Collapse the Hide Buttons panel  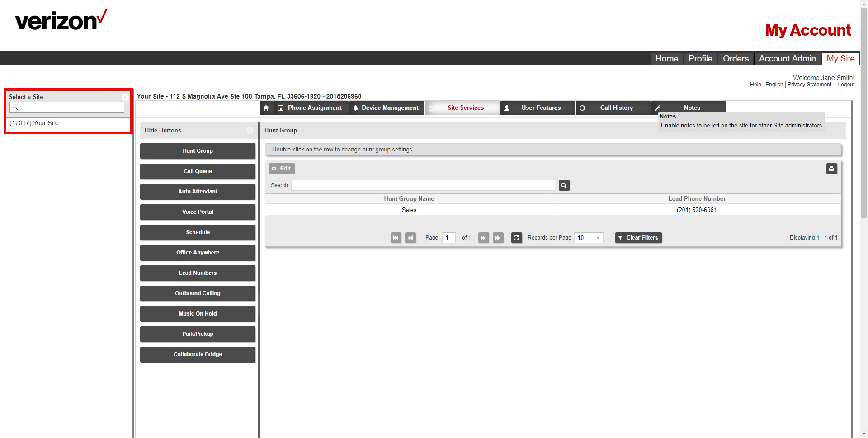point(250,130)
